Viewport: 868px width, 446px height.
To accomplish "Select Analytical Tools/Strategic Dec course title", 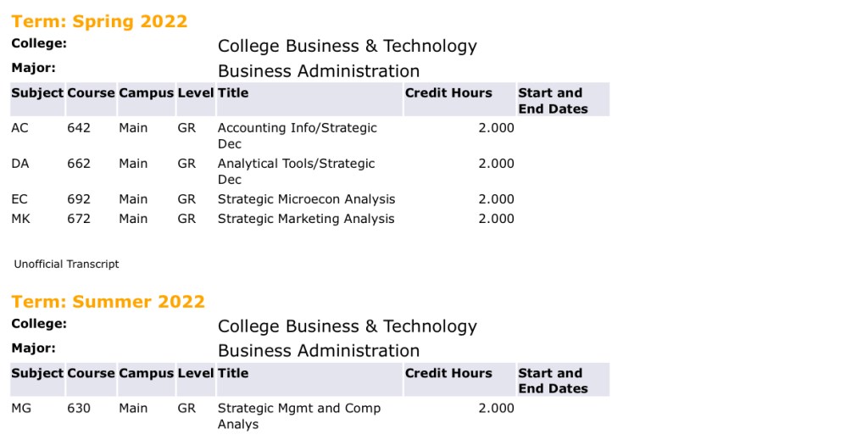I will tap(296, 171).
